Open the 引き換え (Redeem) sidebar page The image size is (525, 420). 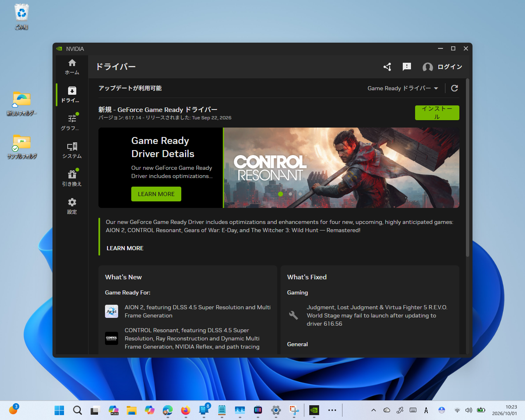72,178
